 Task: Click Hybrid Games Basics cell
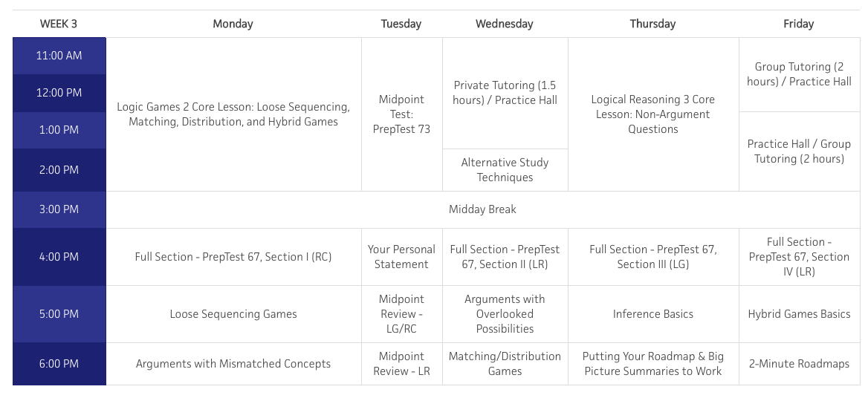(x=799, y=314)
